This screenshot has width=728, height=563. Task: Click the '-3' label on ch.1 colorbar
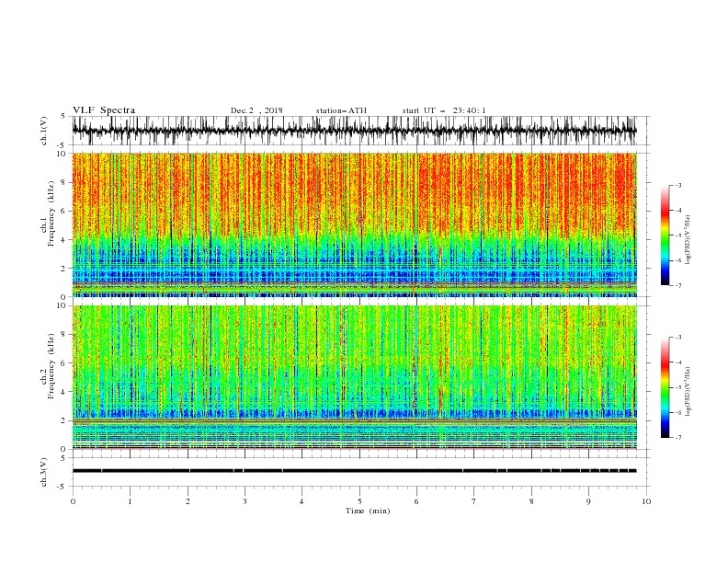click(678, 185)
